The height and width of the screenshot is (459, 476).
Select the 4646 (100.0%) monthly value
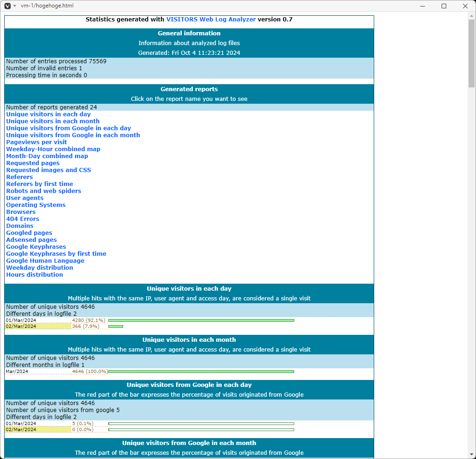[x=90, y=372]
